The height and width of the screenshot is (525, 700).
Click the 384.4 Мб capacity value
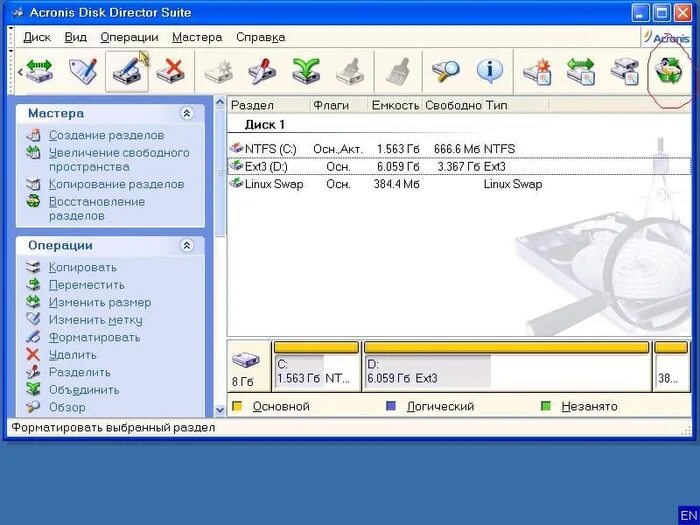point(396,184)
